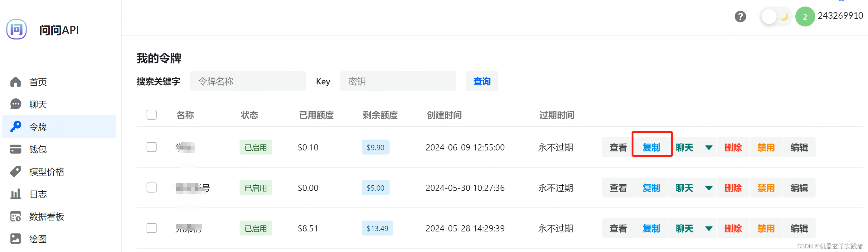Screen dimensions: 868x252
Task: Click the username 243269910
Action: (x=840, y=16)
